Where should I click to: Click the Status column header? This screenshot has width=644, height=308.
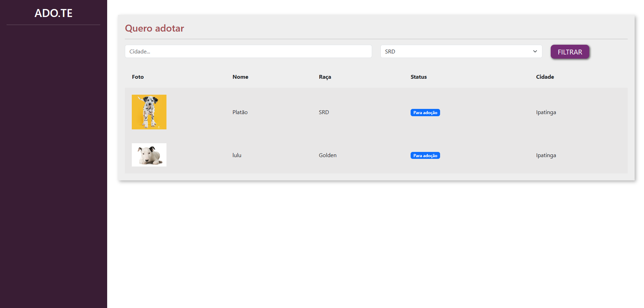point(419,77)
